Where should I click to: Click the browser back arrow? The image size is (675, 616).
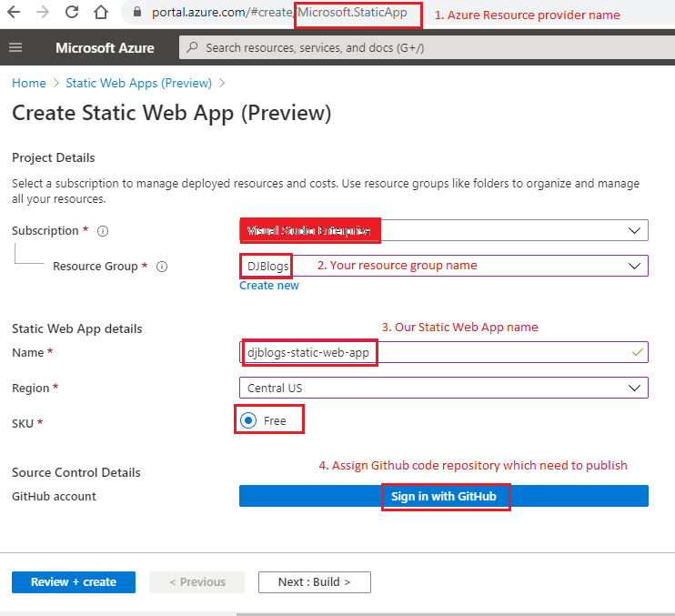14,12
